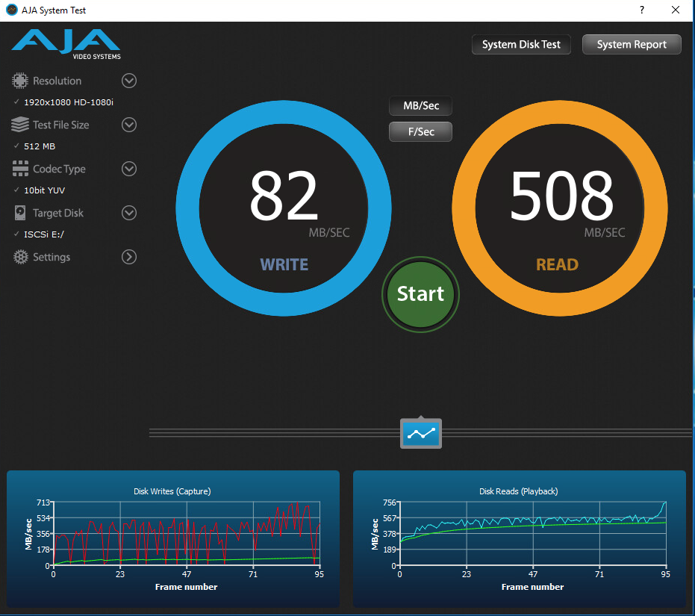Click the Target Disk drive icon
Image resolution: width=695 pixels, height=616 pixels.
click(20, 213)
